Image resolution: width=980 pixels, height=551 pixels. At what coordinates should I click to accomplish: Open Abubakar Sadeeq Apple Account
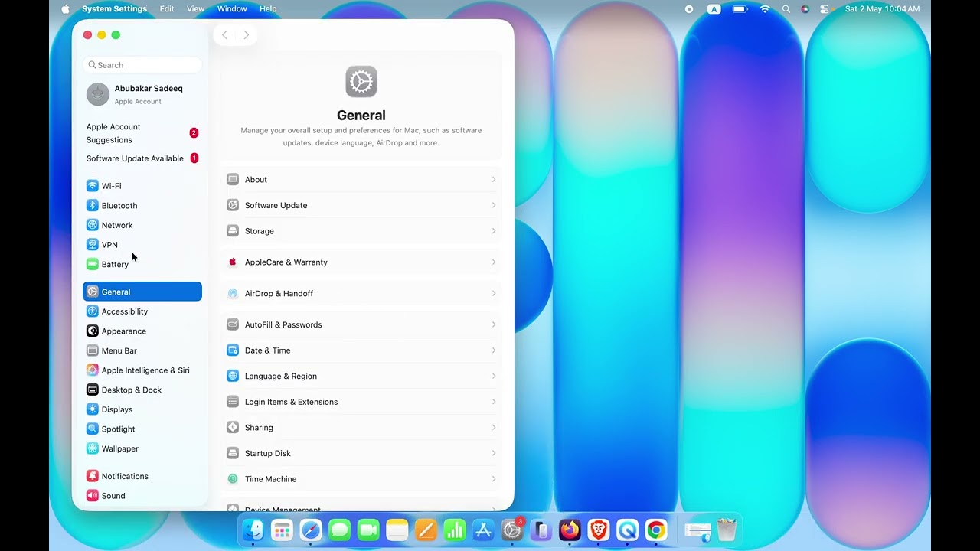click(x=142, y=94)
